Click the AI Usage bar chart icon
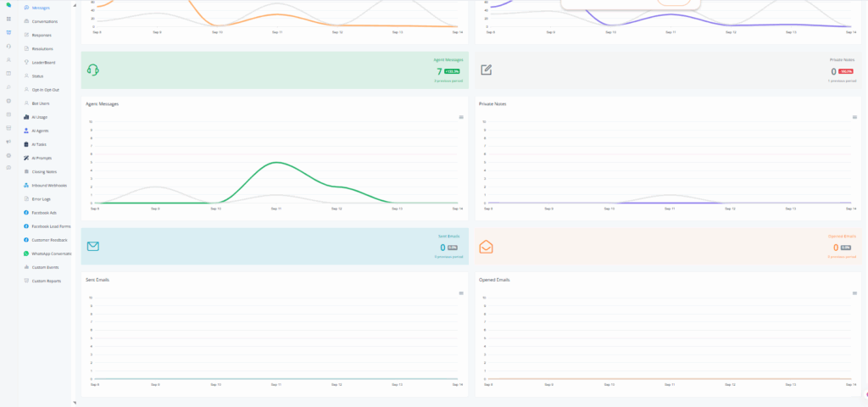Image resolution: width=868 pixels, height=407 pixels. point(26,117)
